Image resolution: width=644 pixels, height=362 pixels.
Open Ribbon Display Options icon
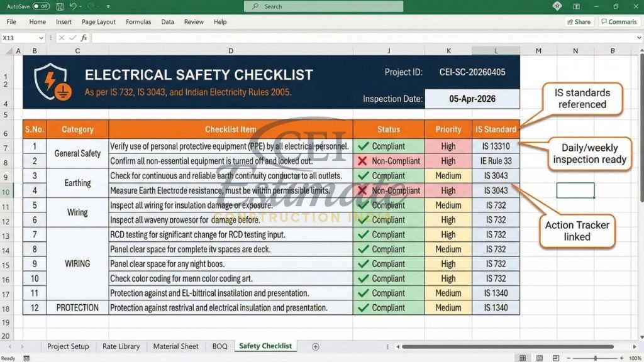[576, 6]
